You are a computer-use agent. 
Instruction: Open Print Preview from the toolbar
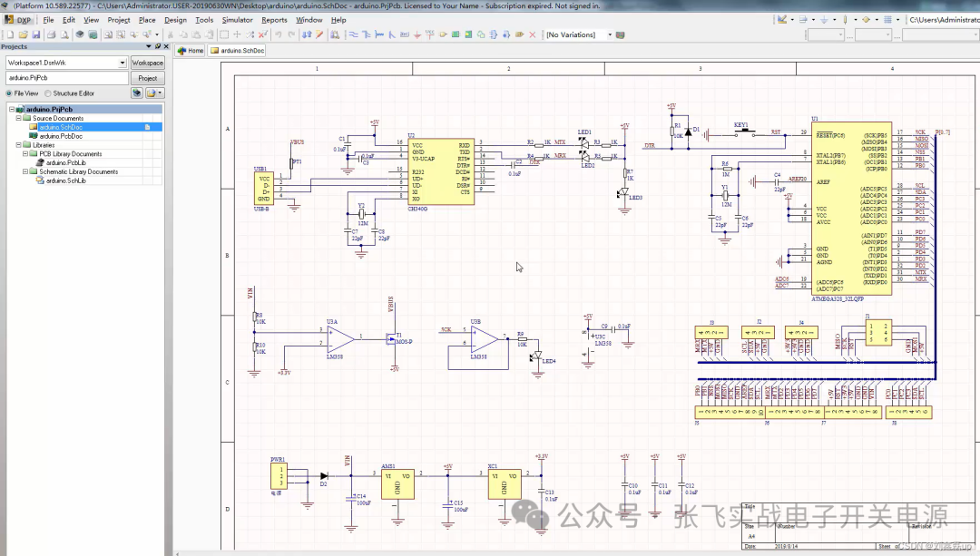coord(64,34)
